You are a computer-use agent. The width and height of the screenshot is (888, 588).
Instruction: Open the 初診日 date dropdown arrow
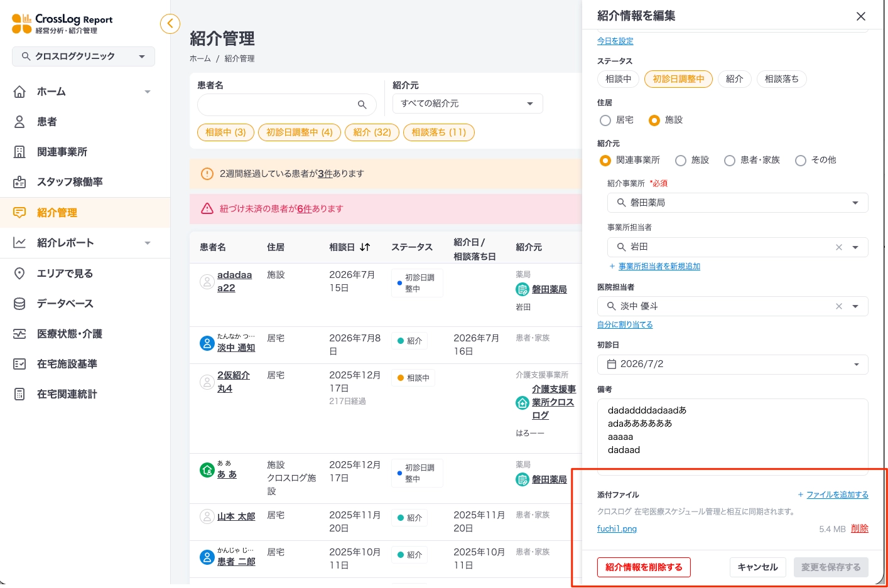pyautogui.click(x=857, y=365)
